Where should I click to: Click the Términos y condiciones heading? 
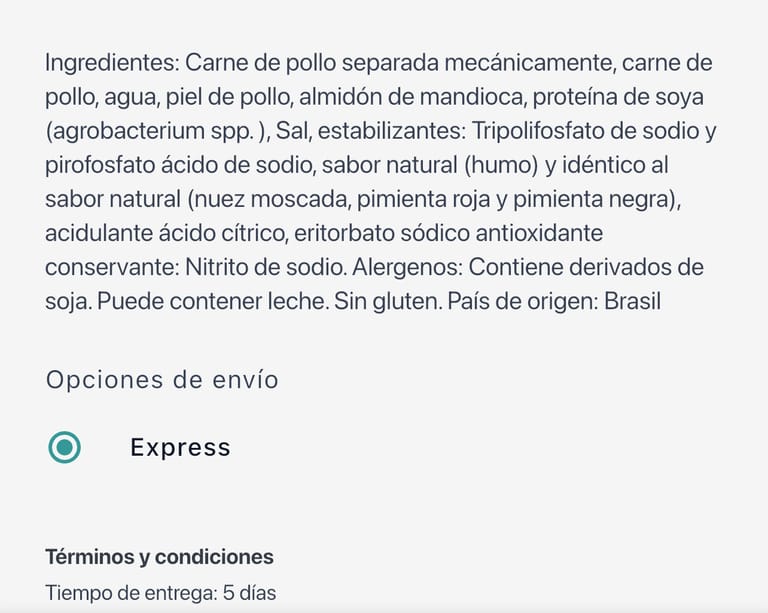click(159, 557)
